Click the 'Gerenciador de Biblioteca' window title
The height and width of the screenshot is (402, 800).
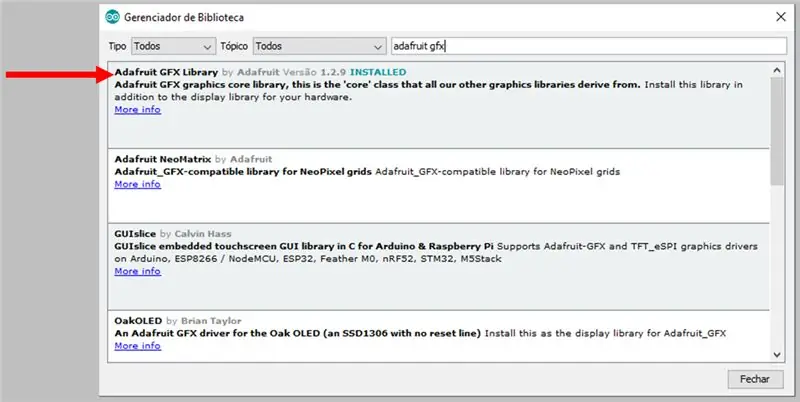pos(184,17)
